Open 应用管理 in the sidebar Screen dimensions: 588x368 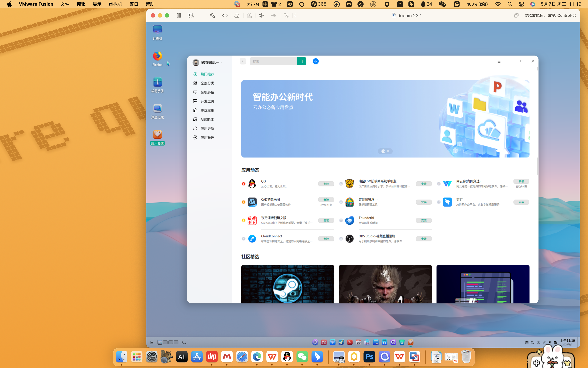point(207,138)
